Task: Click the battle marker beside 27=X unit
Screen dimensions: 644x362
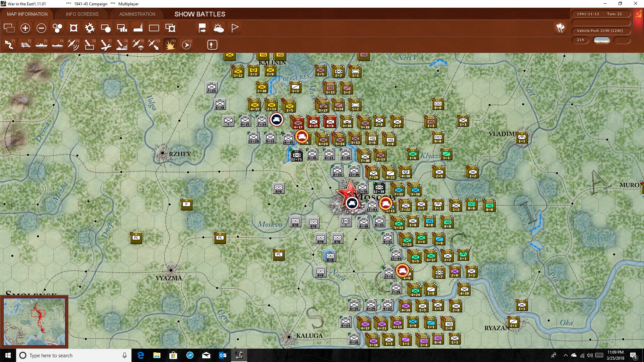Action: click(402, 270)
